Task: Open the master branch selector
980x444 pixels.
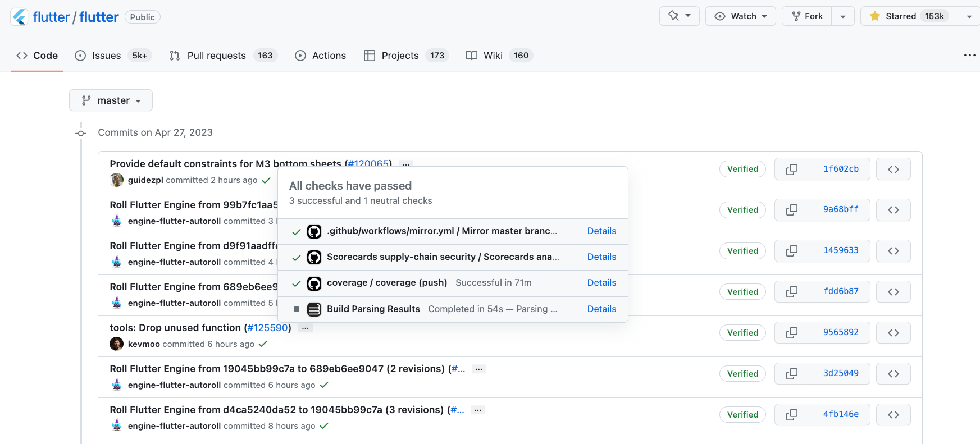Action: click(x=111, y=100)
